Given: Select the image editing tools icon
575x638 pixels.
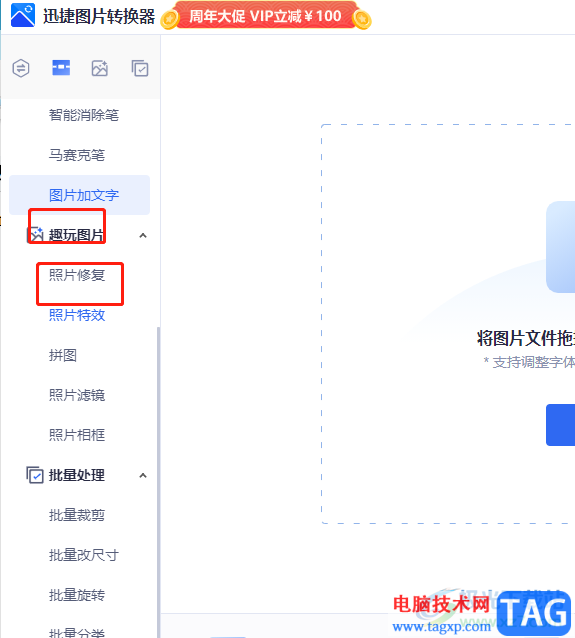Looking at the screenshot, I should (61, 68).
